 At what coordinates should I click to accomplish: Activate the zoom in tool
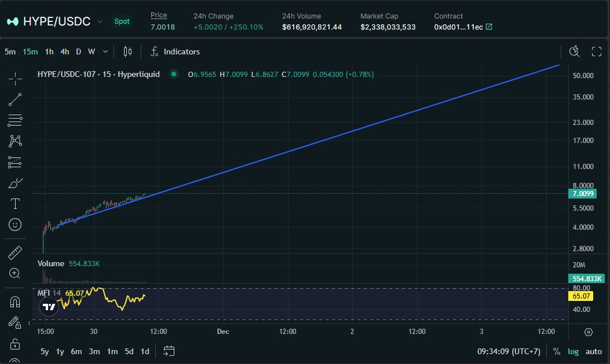15,274
